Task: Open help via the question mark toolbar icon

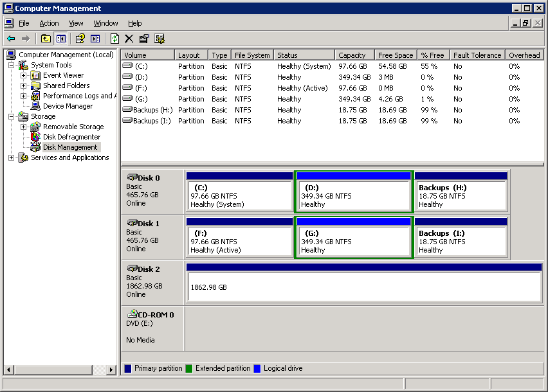Action: (x=81, y=39)
